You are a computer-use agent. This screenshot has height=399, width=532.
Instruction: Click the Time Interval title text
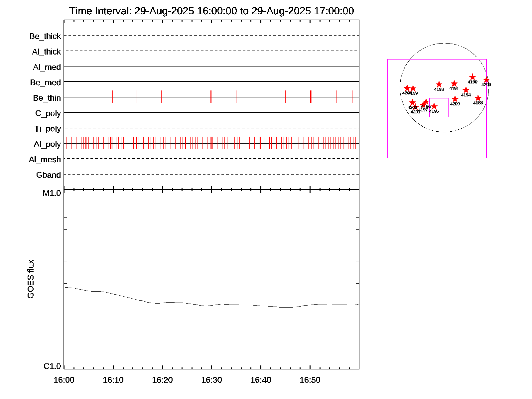(x=211, y=11)
